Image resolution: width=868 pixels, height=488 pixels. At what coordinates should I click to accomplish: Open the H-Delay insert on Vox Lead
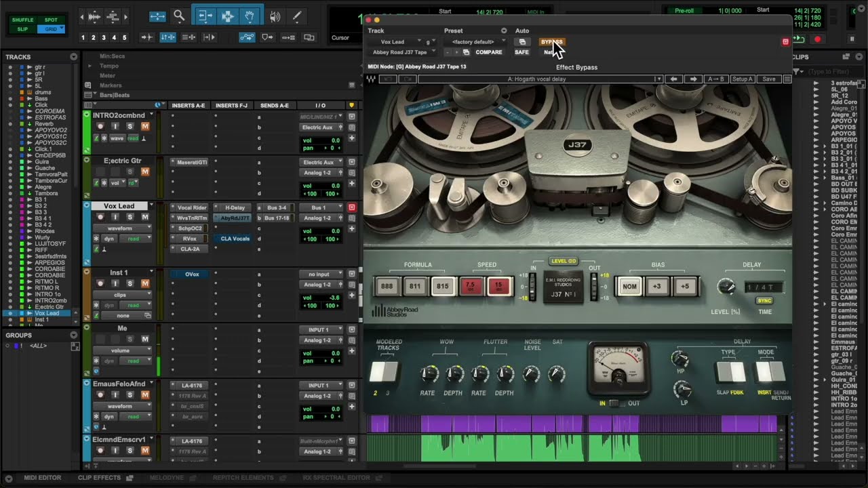point(235,207)
